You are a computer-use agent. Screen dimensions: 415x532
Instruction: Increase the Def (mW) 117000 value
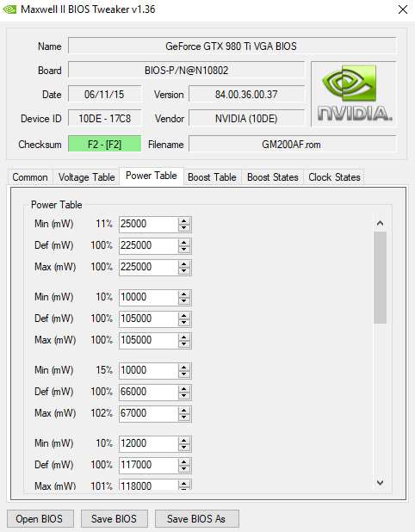tap(183, 461)
